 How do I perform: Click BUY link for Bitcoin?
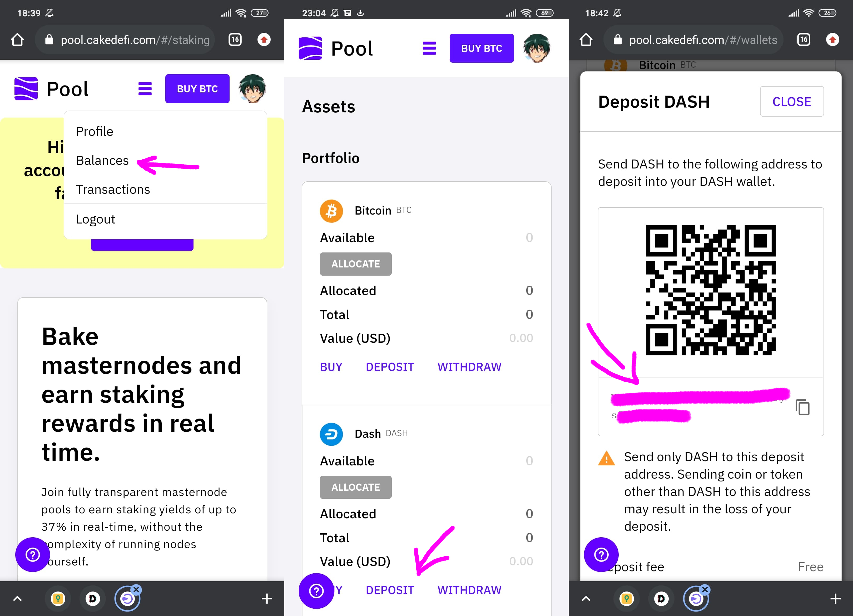(331, 367)
